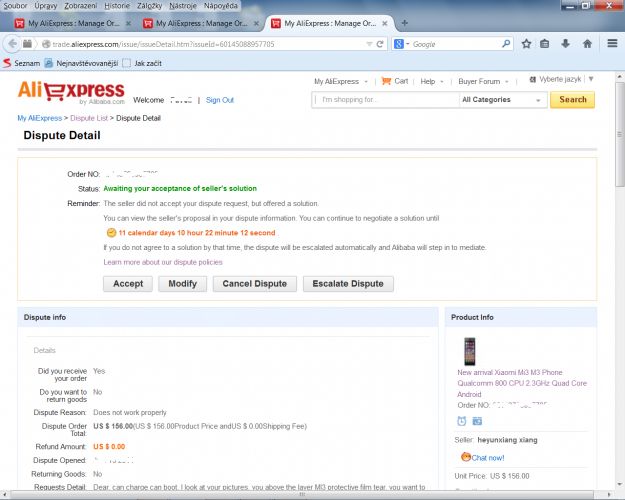Click the yellow Search button
625x500 pixels.
(x=572, y=100)
